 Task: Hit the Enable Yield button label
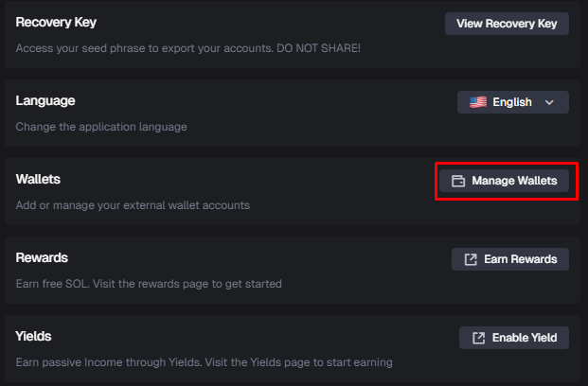(x=525, y=338)
